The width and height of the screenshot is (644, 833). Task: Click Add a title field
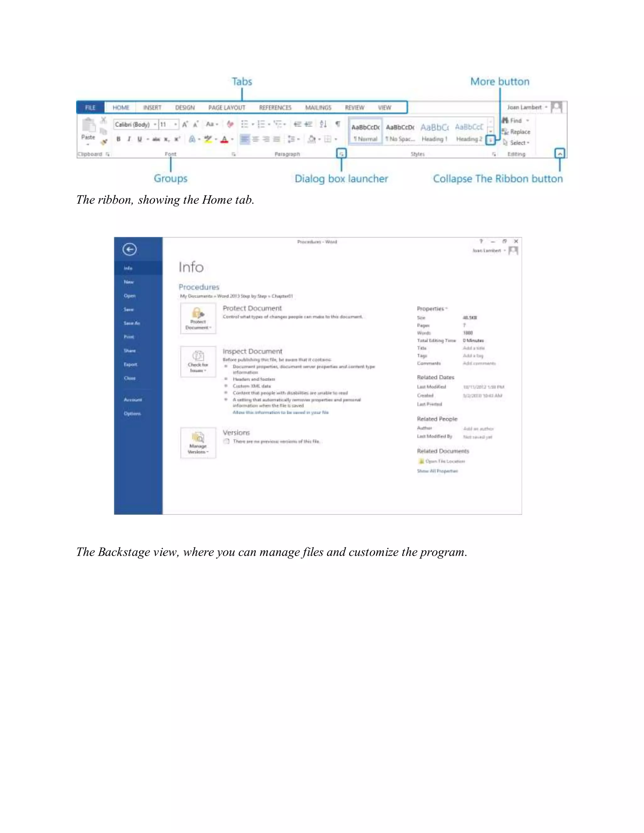point(474,348)
